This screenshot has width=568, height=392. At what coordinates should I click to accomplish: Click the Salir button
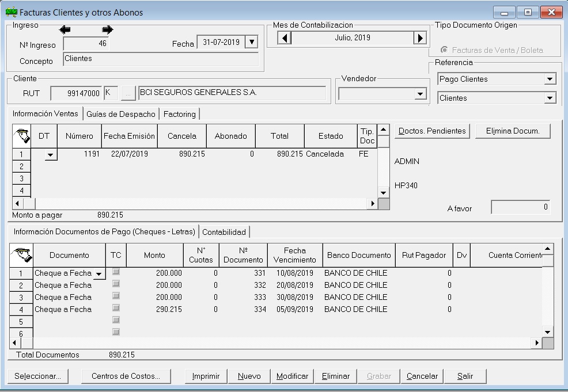465,376
